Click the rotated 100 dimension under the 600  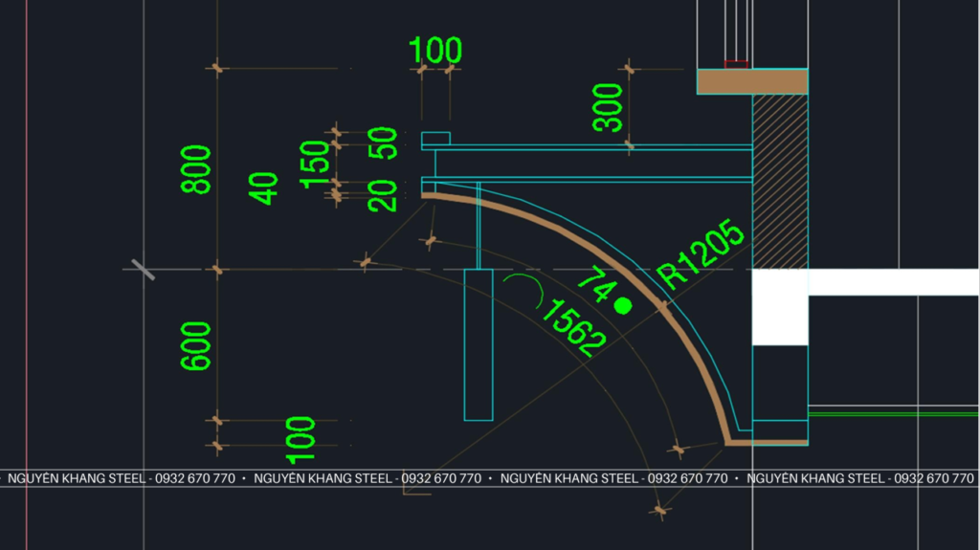tap(301, 440)
